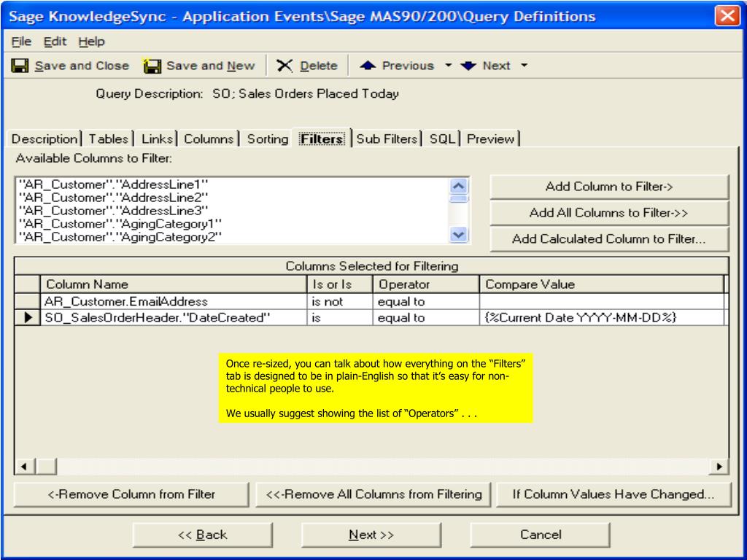Click the grid horizontal scroll left arrow
The height and width of the screenshot is (560, 747).
point(24,466)
